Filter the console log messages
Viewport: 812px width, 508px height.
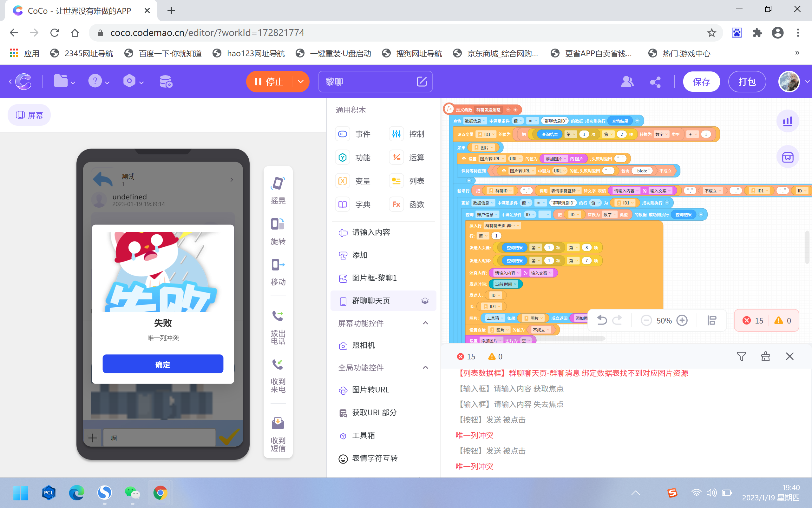(x=741, y=356)
